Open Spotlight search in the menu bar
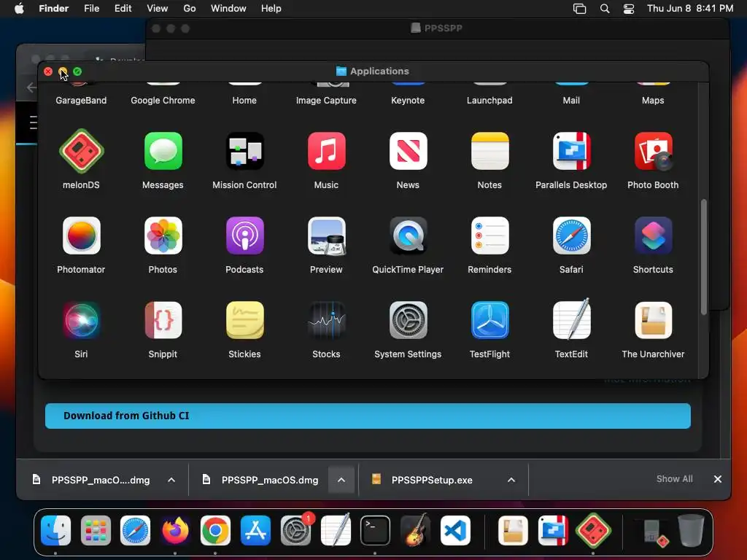Image resolution: width=747 pixels, height=560 pixels. coord(605,9)
